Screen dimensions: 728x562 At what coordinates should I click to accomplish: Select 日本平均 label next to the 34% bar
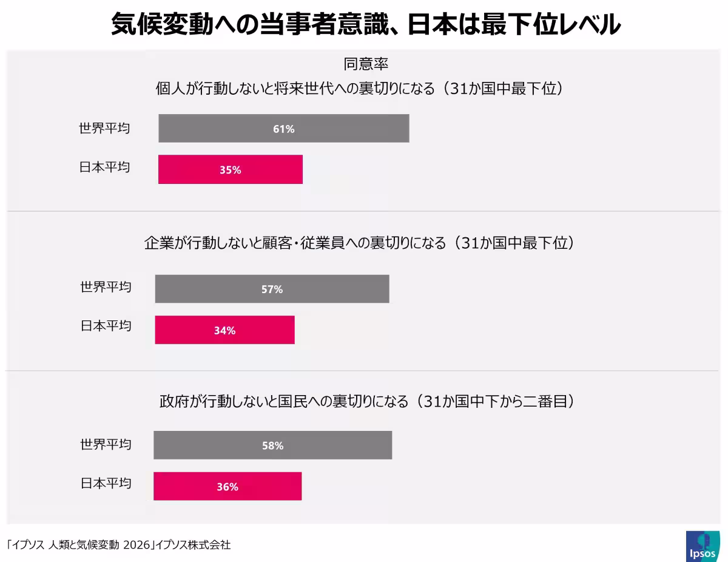(106, 326)
